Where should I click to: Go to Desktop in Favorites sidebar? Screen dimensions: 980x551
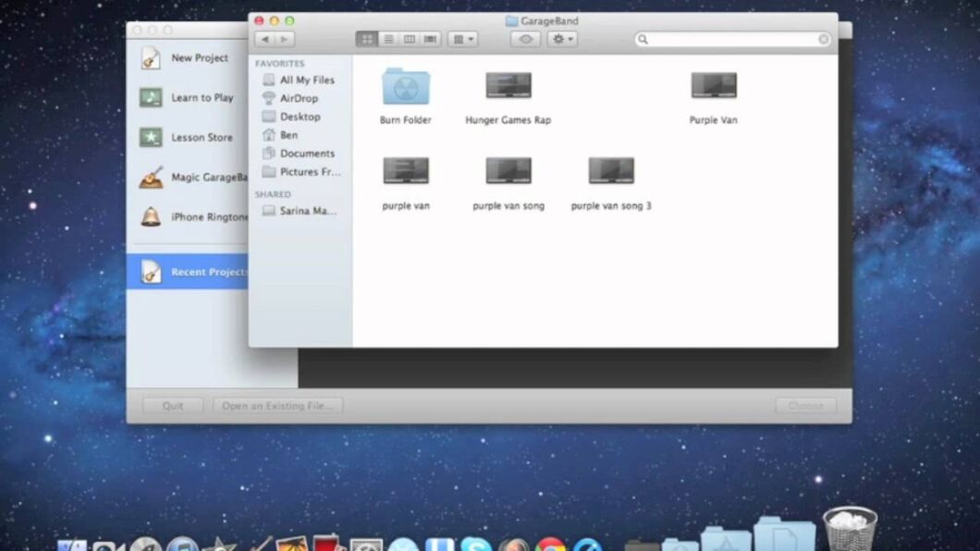point(300,116)
